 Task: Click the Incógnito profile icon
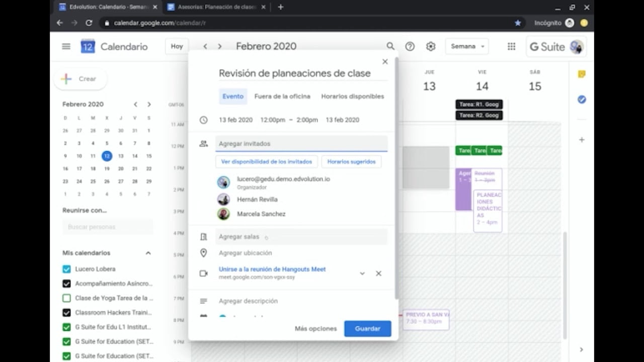pyautogui.click(x=570, y=23)
